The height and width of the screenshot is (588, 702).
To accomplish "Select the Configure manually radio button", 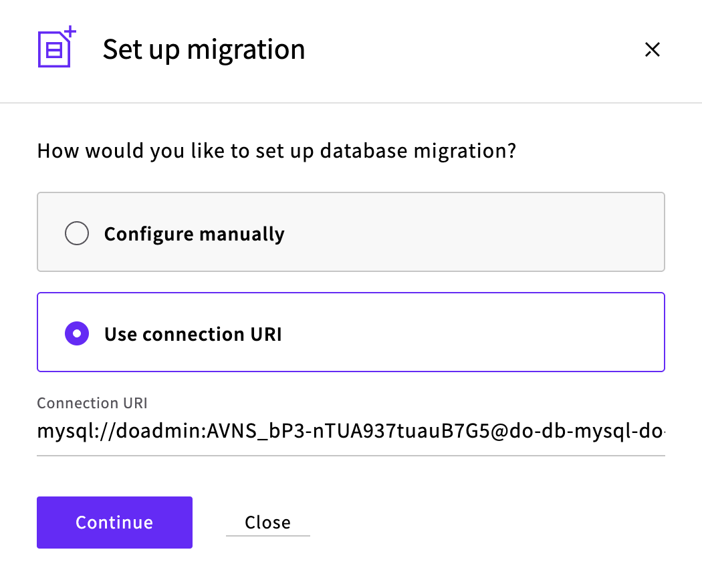I will [76, 234].
